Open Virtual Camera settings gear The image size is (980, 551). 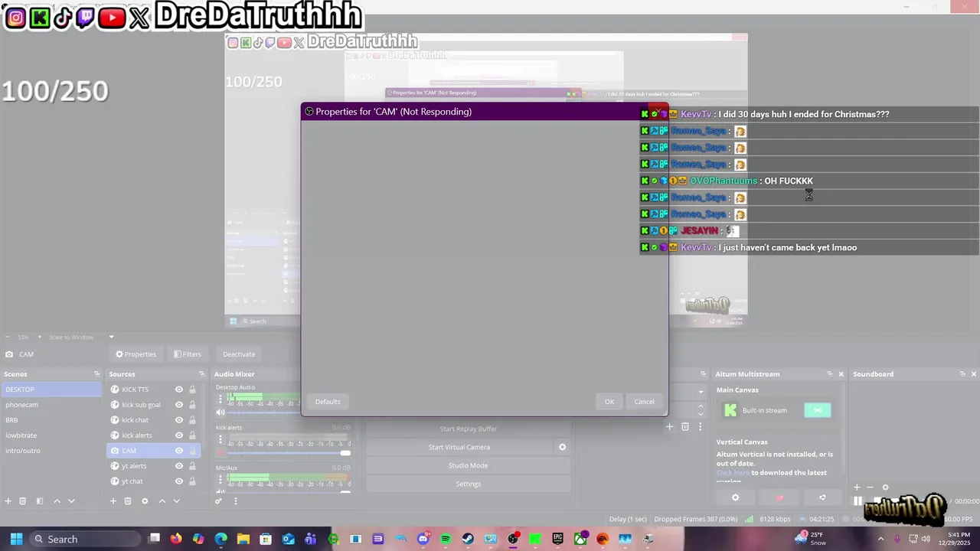pos(562,447)
